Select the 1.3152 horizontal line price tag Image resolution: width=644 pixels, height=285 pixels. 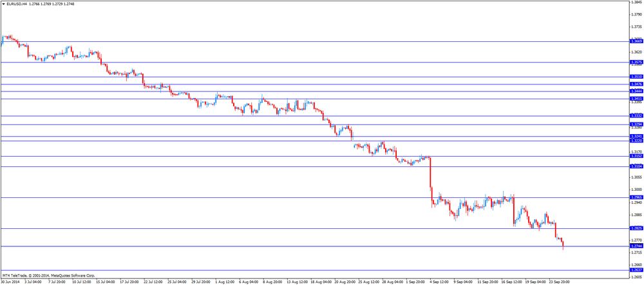click(x=636, y=156)
